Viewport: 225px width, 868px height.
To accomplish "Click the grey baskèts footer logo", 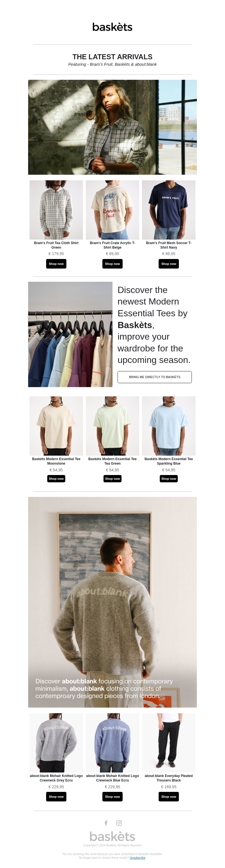I will (x=112, y=836).
